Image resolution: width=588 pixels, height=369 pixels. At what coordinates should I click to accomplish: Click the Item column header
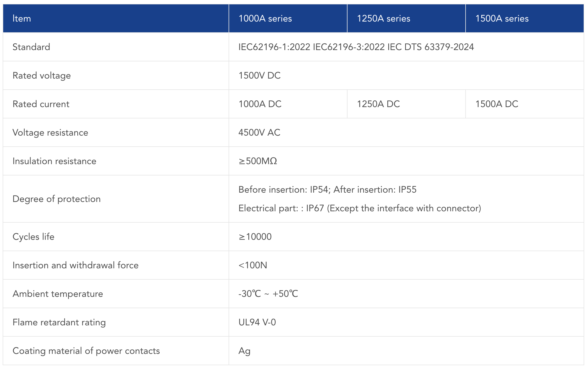(22, 19)
